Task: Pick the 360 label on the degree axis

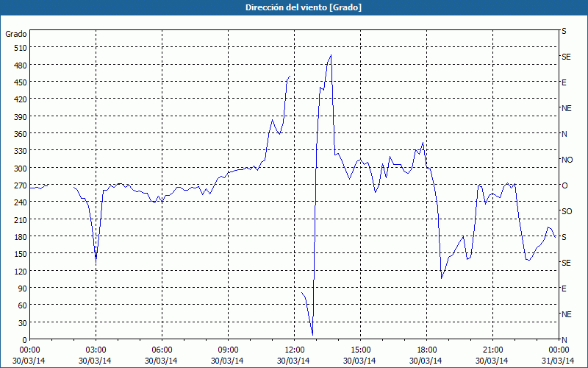Action: (21, 134)
